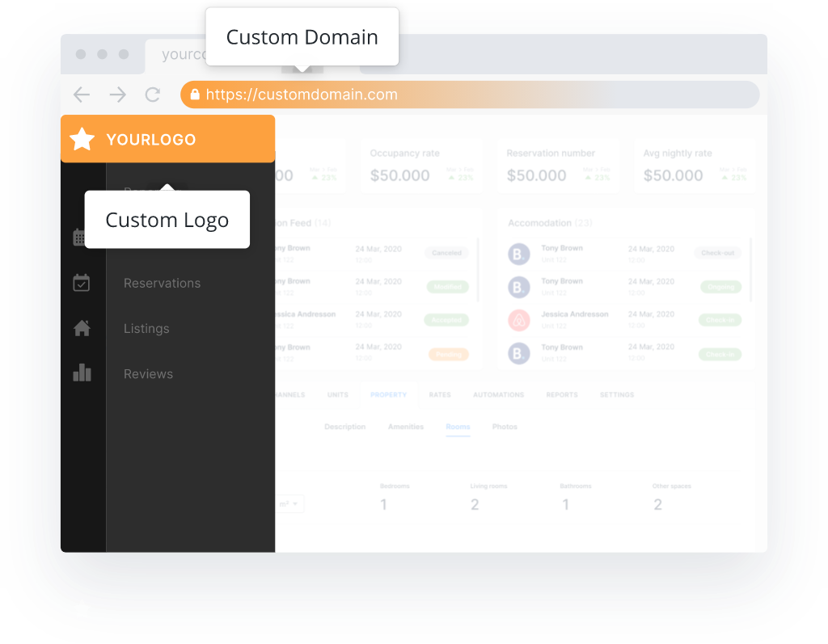Image resolution: width=828 pixels, height=644 pixels.
Task: Click the Bedrooms count value
Action: 384,505
